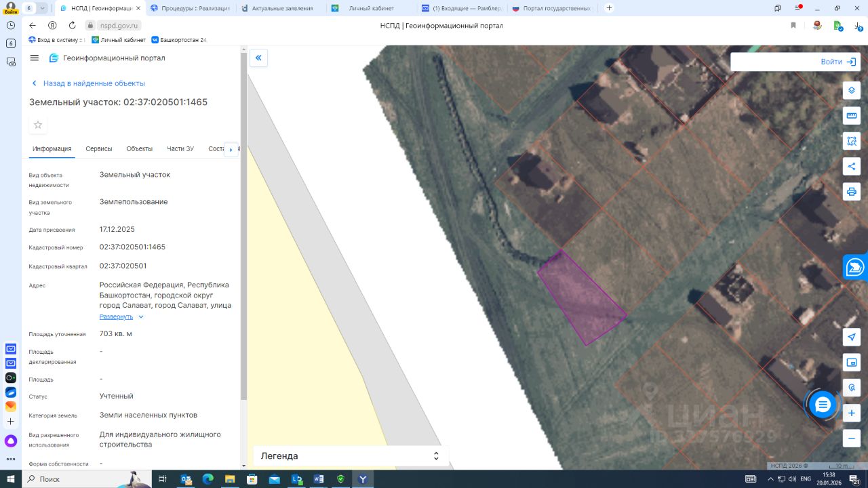The width and height of the screenshot is (868, 488).
Task: Open the browser main menu with red dot
Action: pos(798,8)
